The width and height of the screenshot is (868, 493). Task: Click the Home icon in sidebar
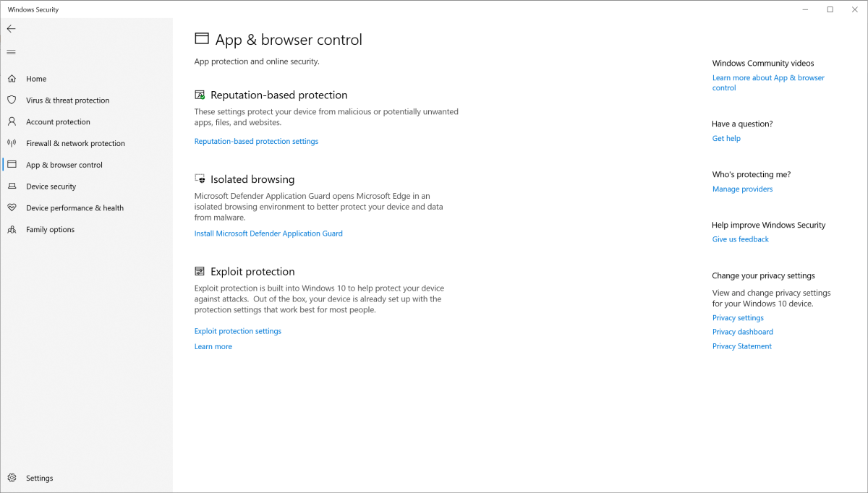[12, 78]
